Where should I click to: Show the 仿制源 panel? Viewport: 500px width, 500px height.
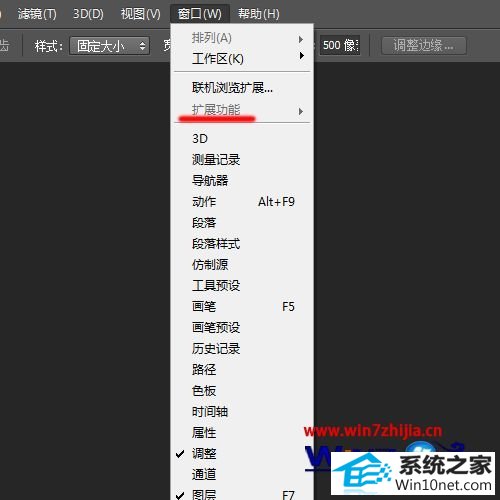click(242, 265)
